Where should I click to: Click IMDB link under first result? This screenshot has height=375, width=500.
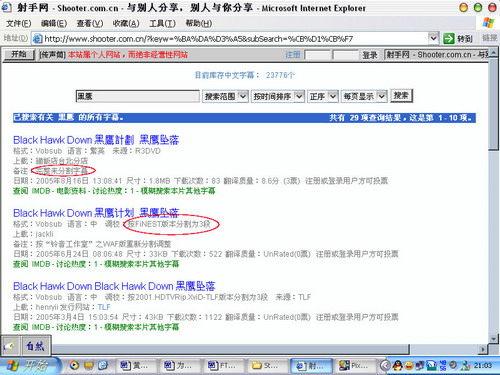(x=41, y=191)
